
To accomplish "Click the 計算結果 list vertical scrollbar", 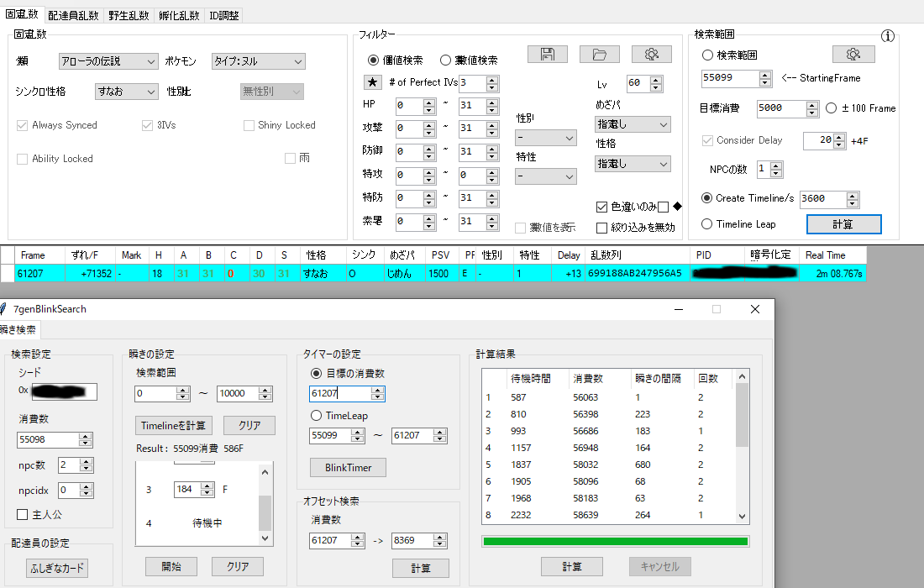I will (x=742, y=446).
